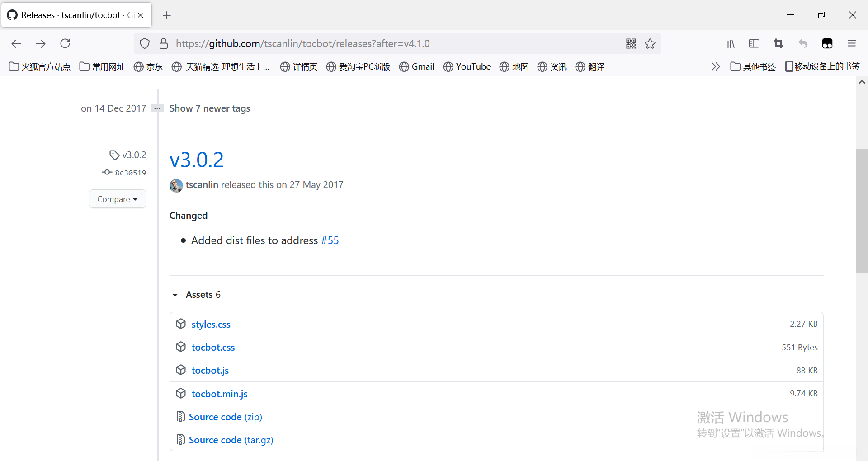The height and width of the screenshot is (461, 868).
Task: Show the page QR code
Action: 631,43
